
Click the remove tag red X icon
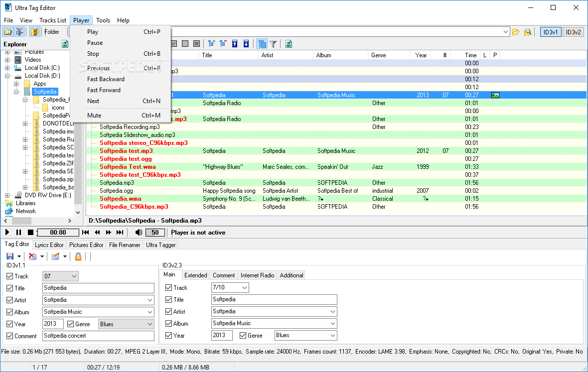pyautogui.click(x=32, y=256)
